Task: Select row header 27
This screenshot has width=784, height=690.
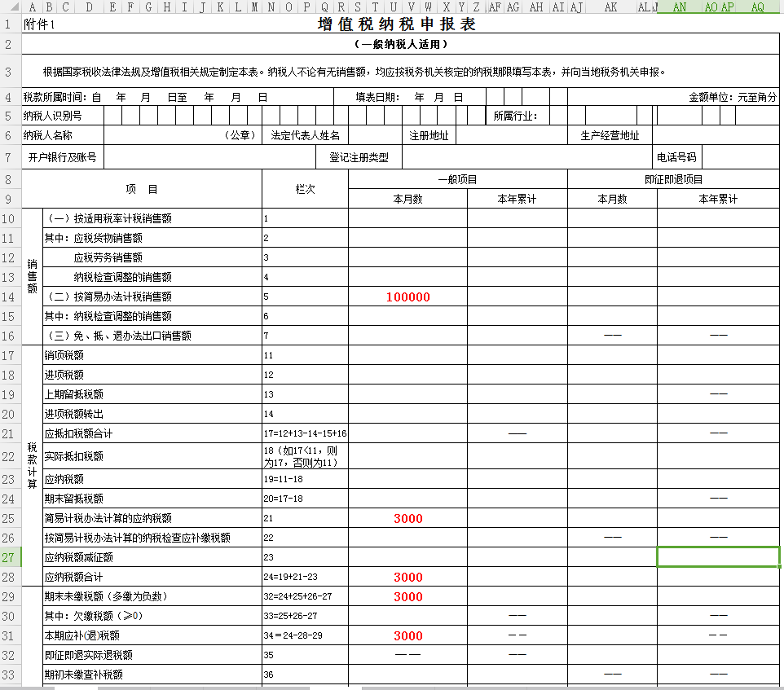Action: click(x=10, y=557)
